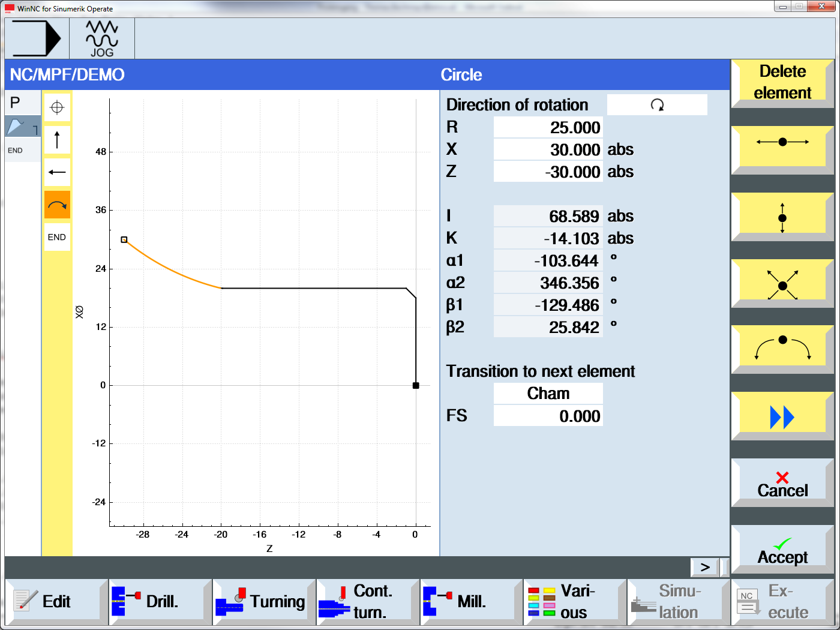This screenshot has width=840, height=630.
Task: Expand the softkey bar with > arrow
Action: (x=705, y=567)
